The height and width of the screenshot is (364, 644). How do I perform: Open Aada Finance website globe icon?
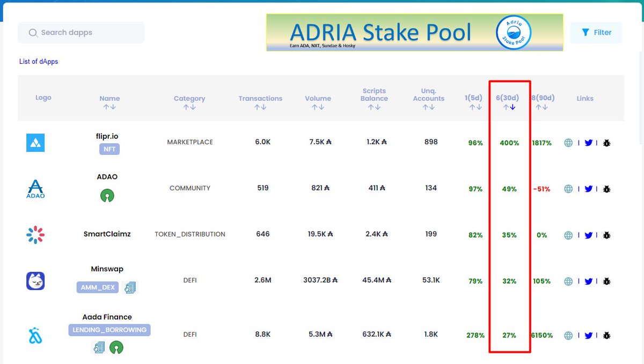[568, 336]
